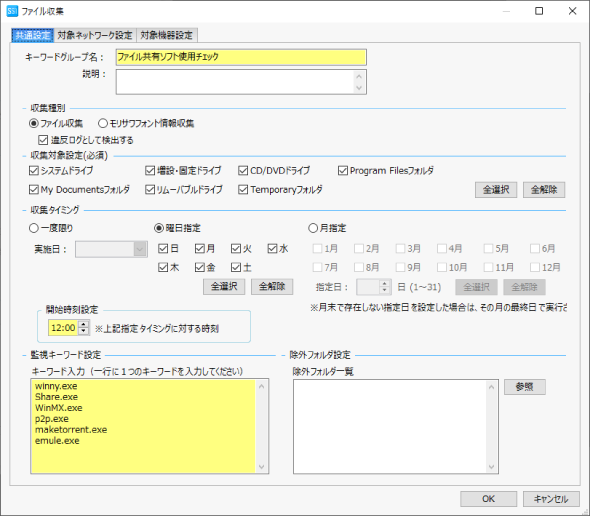The image size is (590, 516).
Task: Select 月指定 radio button
Action: point(313,228)
